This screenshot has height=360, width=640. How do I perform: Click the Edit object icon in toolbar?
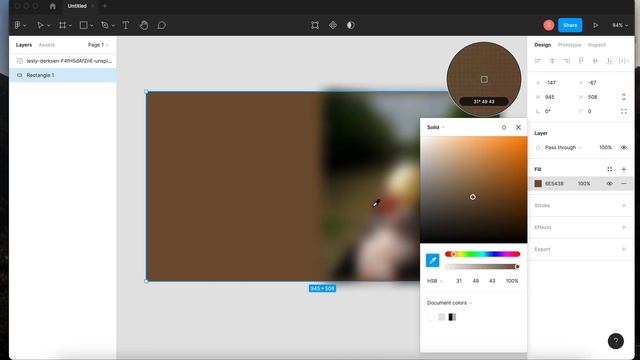pyautogui.click(x=315, y=25)
